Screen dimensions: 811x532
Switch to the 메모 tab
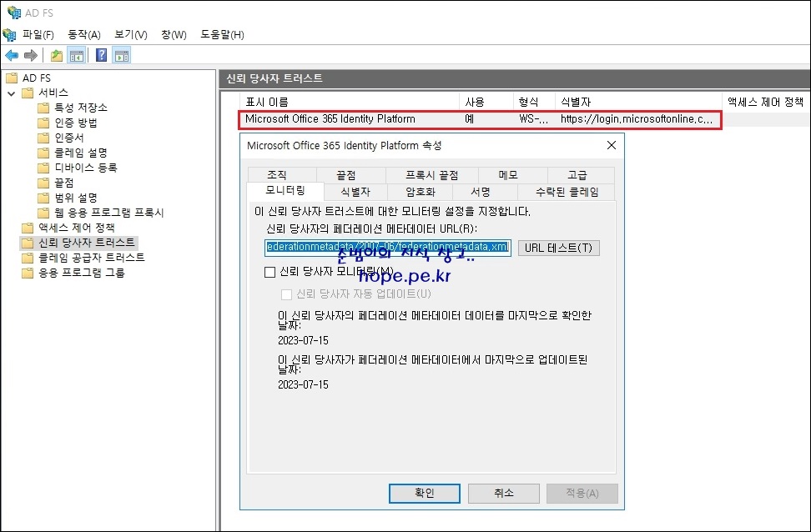pyautogui.click(x=512, y=175)
